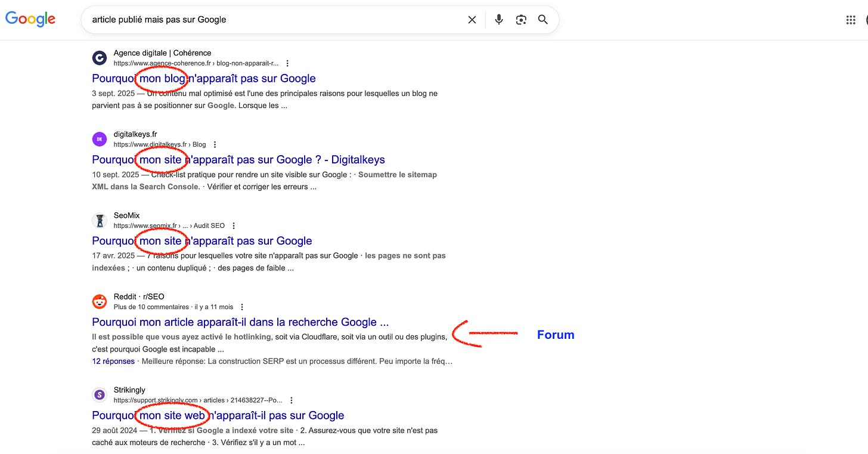868x454 pixels.
Task: Click the "12 réponses" link
Action: pos(113,361)
